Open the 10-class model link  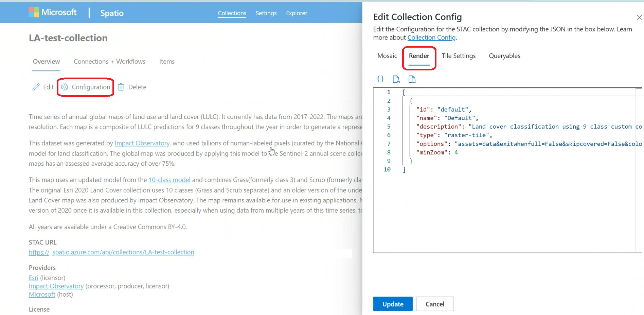click(x=169, y=180)
